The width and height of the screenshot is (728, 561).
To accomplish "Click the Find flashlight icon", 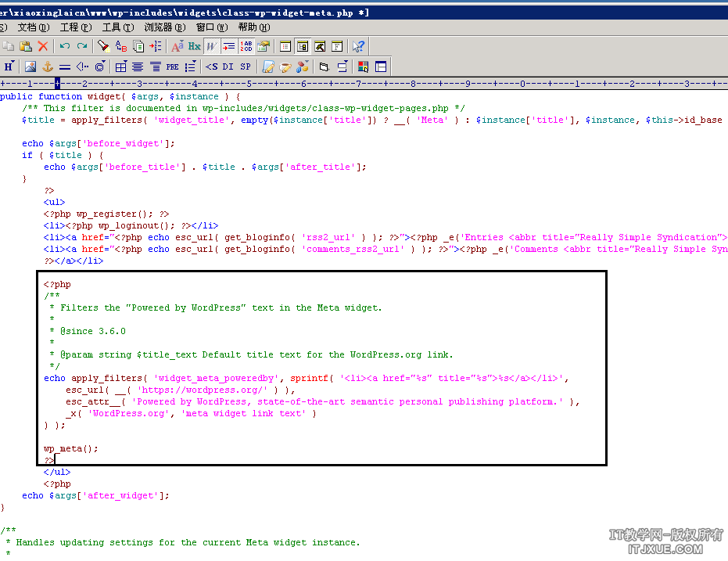I will coord(102,46).
